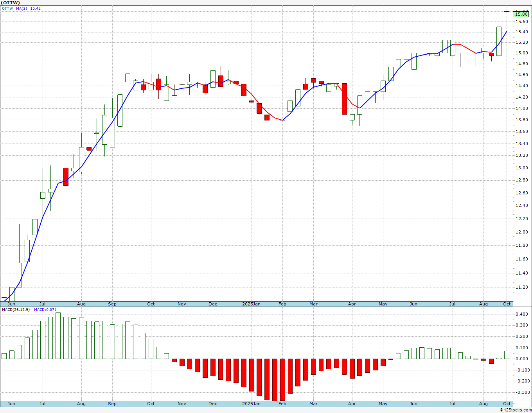Select the 11.60 price axis label
532x413 pixels.
point(521,259)
